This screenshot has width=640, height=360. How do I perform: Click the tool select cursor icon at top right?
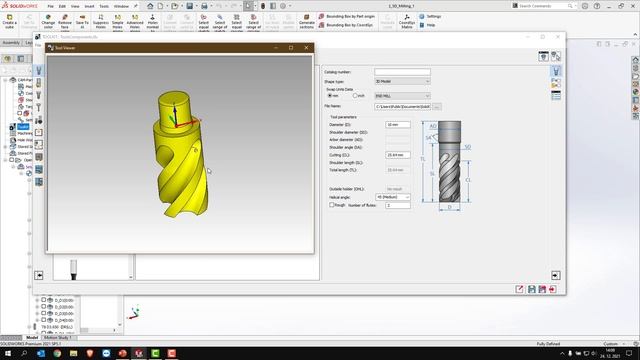point(556,56)
